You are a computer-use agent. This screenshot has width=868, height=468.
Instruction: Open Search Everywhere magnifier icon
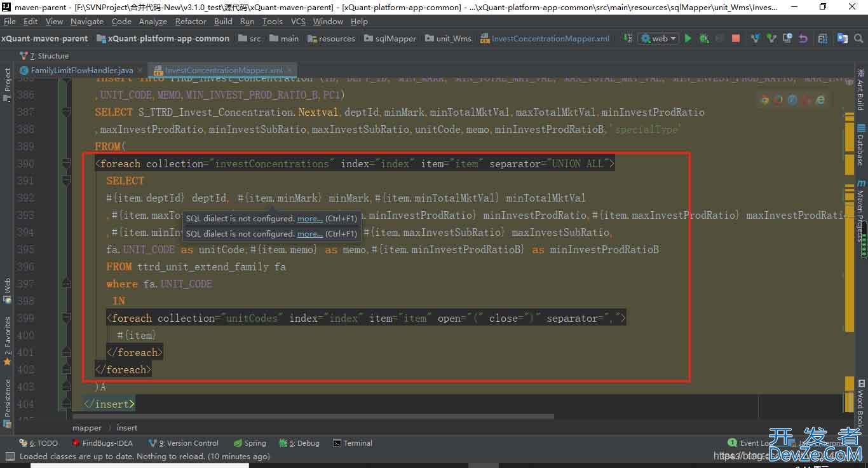[x=859, y=38]
